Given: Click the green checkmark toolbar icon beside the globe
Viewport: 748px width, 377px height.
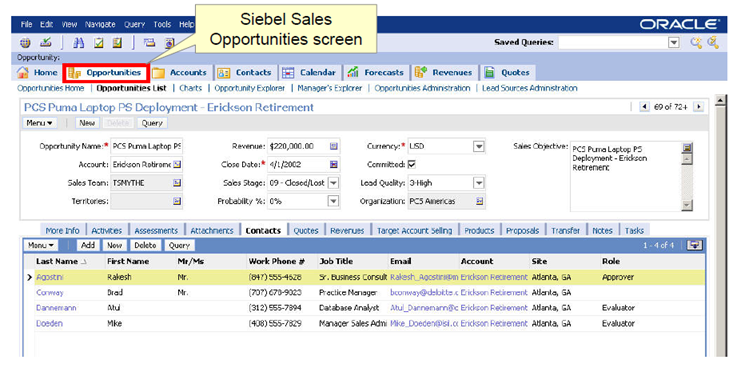Looking at the screenshot, I should [45, 42].
